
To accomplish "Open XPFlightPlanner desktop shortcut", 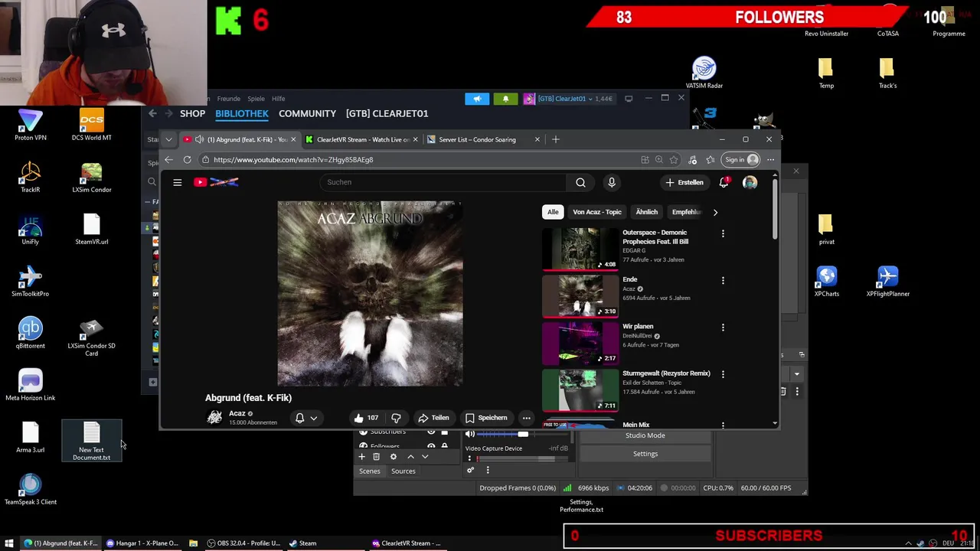I will [887, 282].
